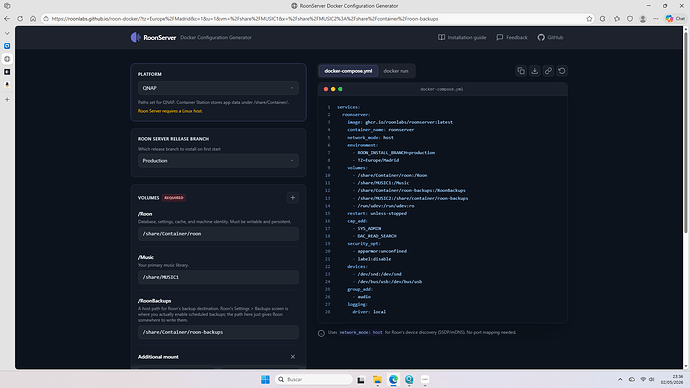Add this page to favorites star
690x388 pixels.
[589, 18]
